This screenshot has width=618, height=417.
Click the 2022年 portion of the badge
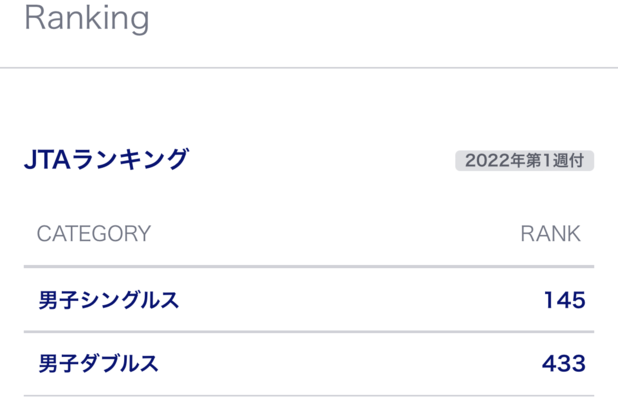pyautogui.click(x=495, y=160)
